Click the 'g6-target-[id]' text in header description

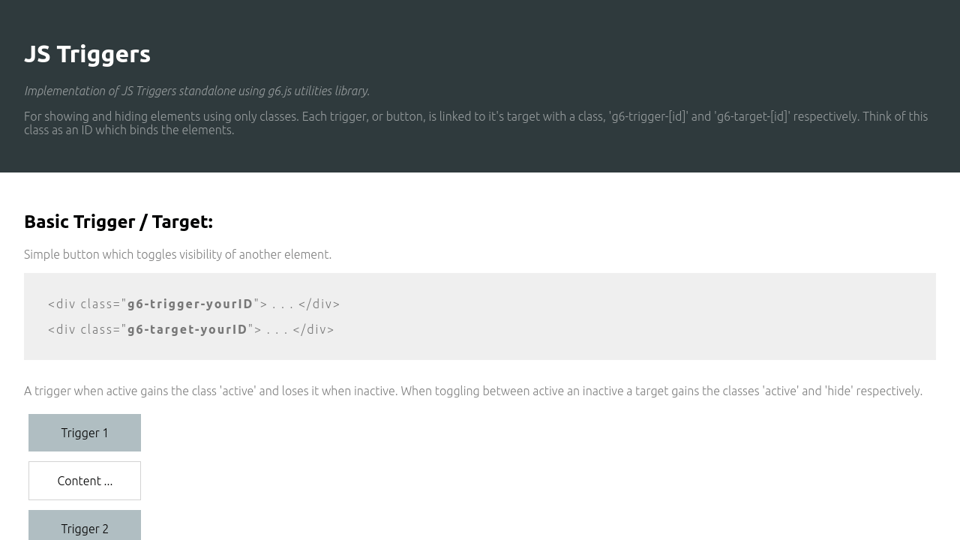point(752,117)
